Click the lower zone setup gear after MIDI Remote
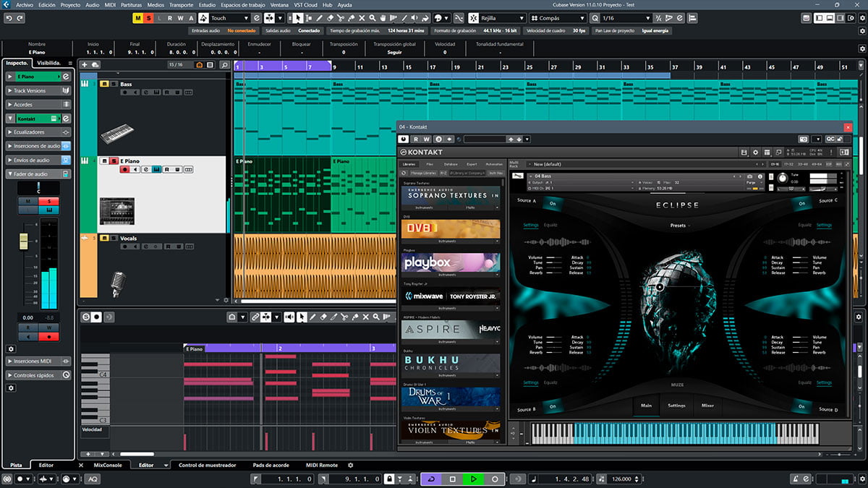The height and width of the screenshot is (488, 868). pyautogui.click(x=351, y=465)
